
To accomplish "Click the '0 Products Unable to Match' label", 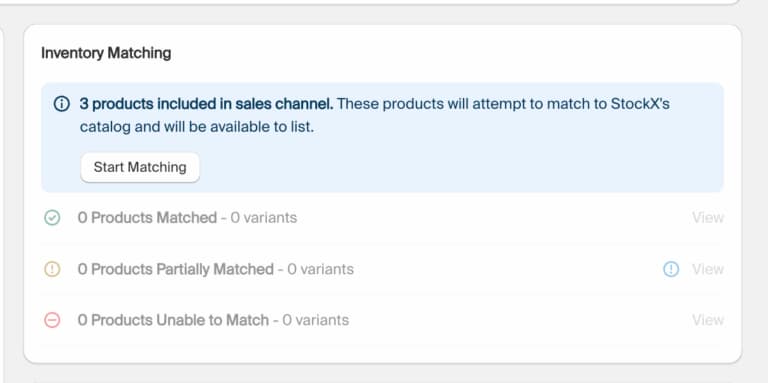I will 173,320.
